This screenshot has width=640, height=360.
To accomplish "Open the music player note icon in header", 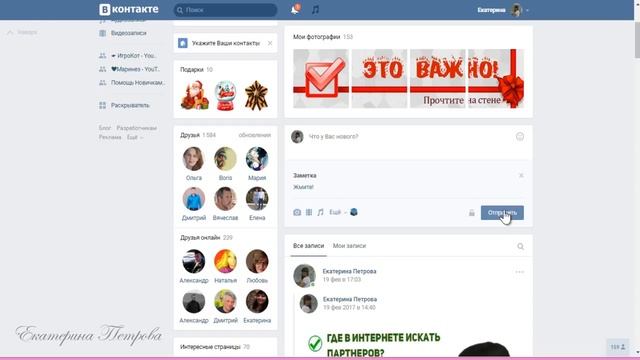I will pyautogui.click(x=316, y=9).
